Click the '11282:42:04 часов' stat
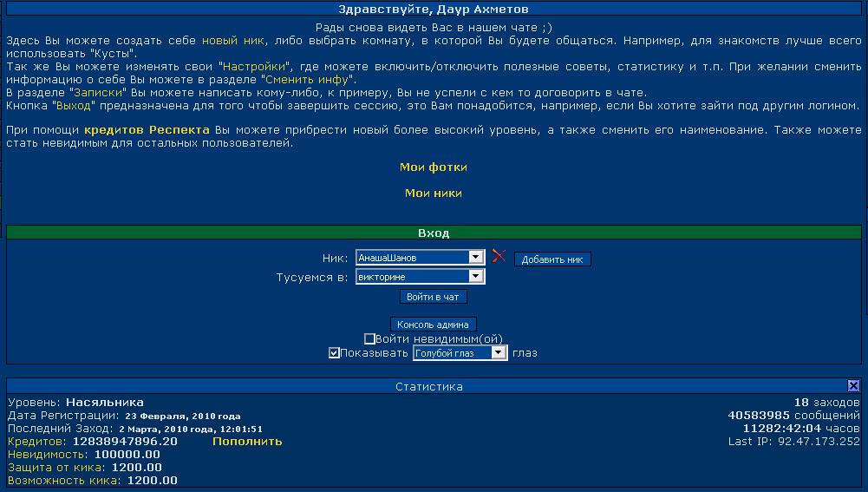 pos(801,429)
